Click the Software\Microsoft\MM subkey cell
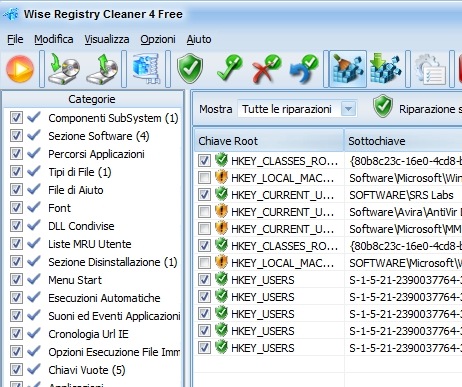Image resolution: width=462 pixels, height=387 pixels. pos(403,229)
